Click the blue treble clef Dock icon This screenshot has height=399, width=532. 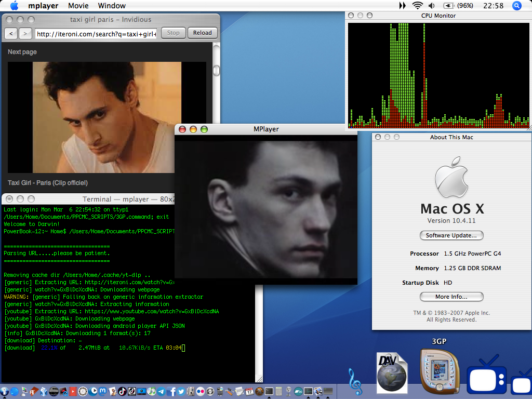click(355, 382)
